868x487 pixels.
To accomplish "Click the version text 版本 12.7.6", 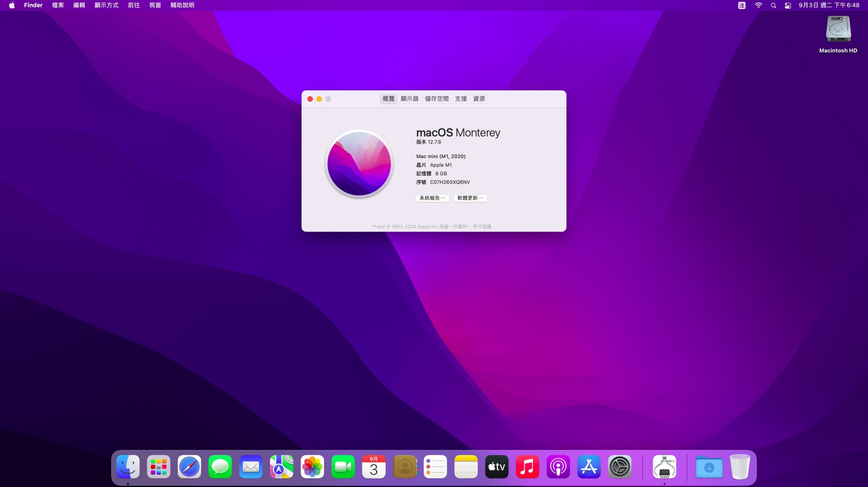I will [429, 142].
